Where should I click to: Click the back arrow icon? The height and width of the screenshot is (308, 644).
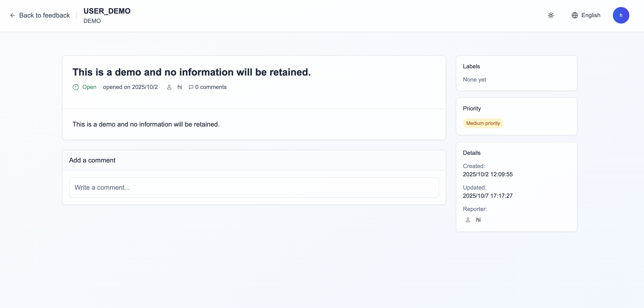click(13, 15)
